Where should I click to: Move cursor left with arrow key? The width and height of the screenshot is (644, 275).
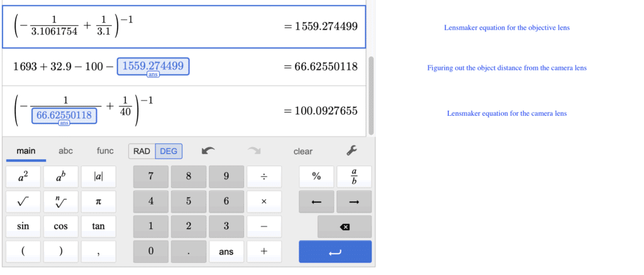tap(316, 201)
